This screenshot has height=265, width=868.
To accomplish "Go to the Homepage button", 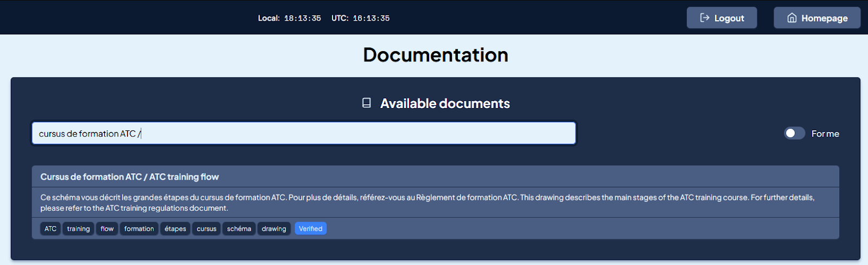I will (x=817, y=18).
